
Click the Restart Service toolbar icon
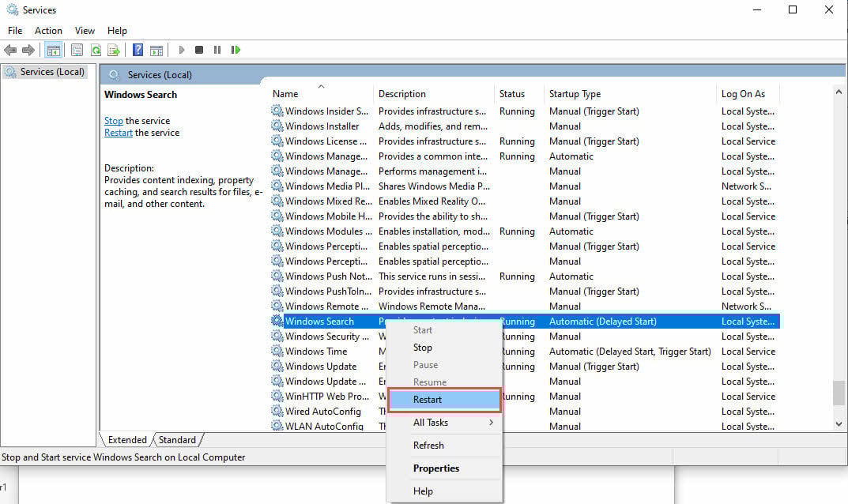pos(236,50)
